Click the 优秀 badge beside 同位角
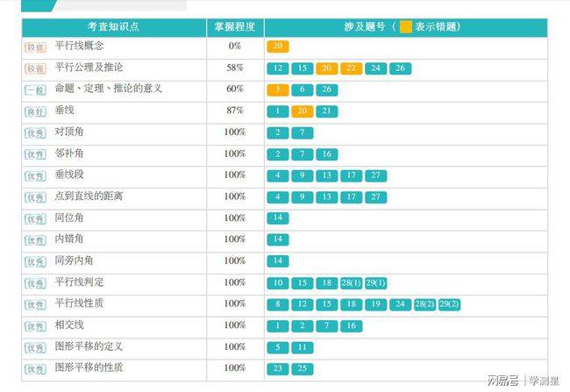The image size is (570, 392). (35, 218)
